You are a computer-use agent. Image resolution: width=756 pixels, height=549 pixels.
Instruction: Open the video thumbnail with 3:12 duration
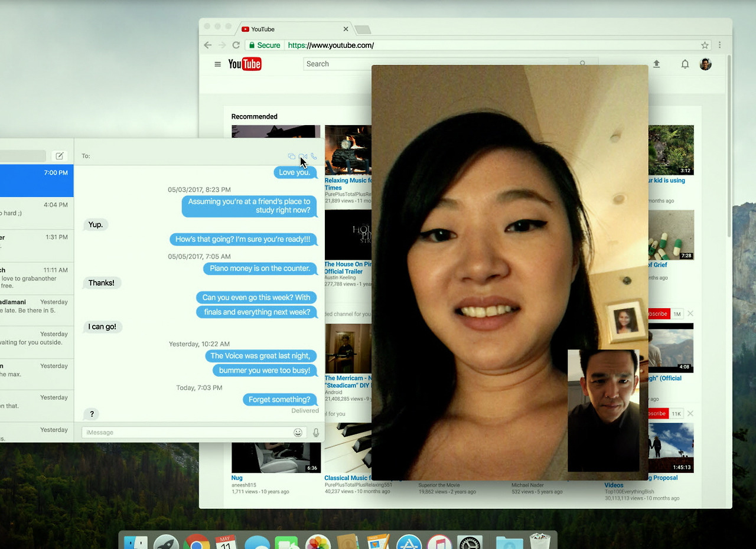click(671, 150)
